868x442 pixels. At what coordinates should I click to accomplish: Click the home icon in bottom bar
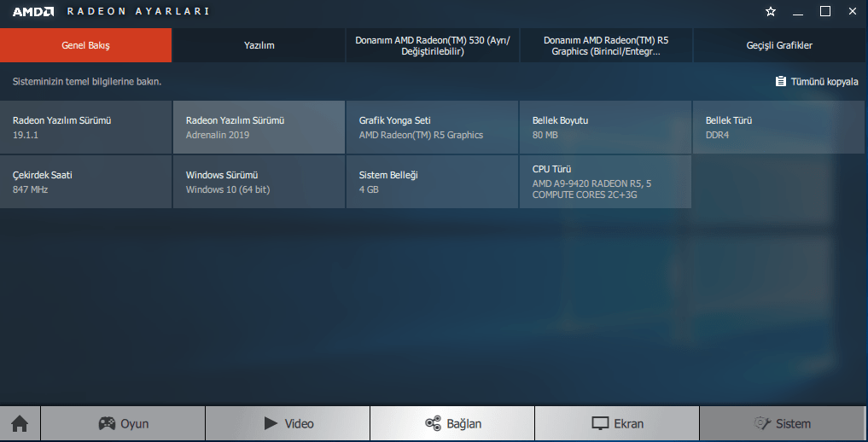(20, 424)
